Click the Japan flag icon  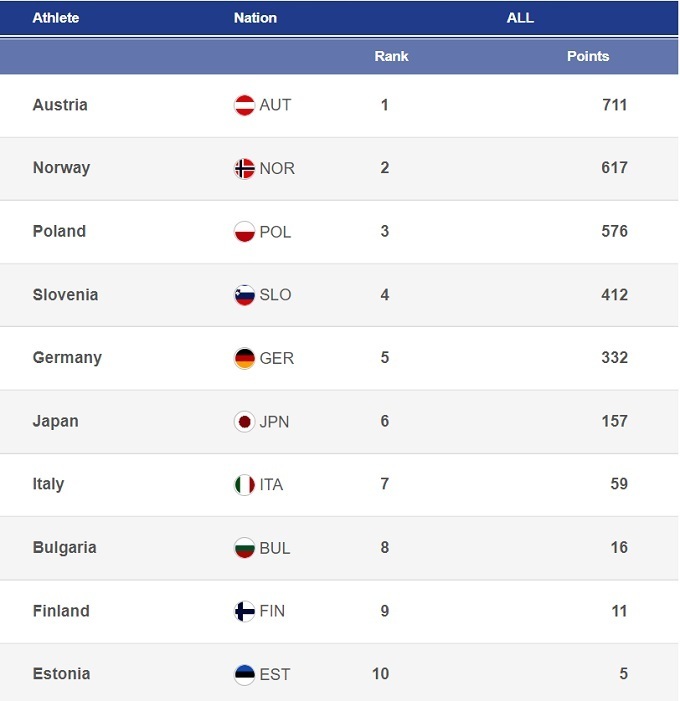click(244, 421)
